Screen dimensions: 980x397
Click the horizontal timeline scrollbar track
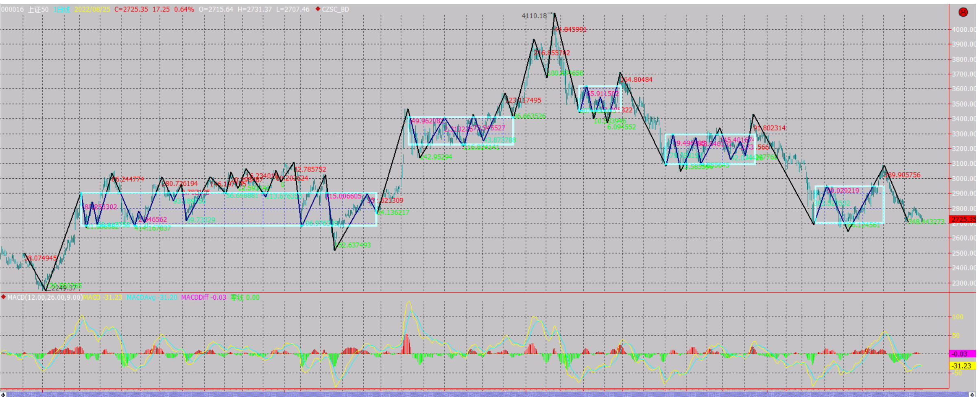(x=488, y=394)
